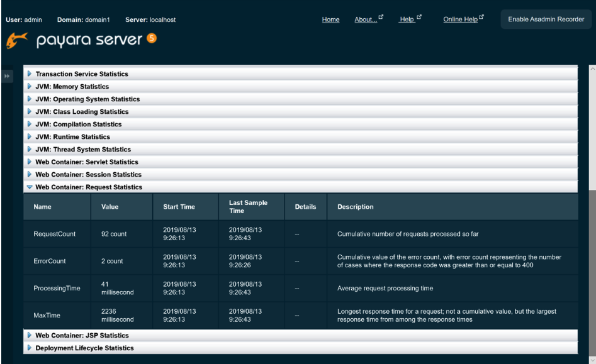
Task: Expand Web Container: JSP Statistics
Action: pyautogui.click(x=82, y=336)
